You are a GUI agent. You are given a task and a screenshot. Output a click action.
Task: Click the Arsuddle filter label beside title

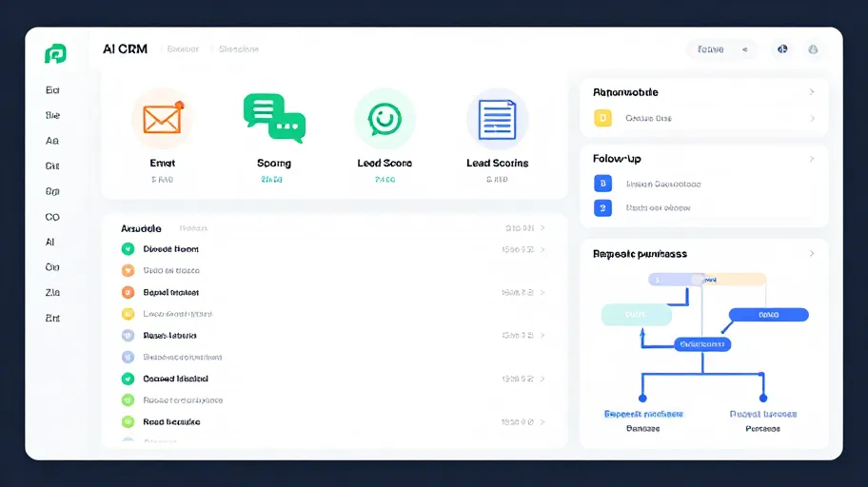tap(193, 228)
